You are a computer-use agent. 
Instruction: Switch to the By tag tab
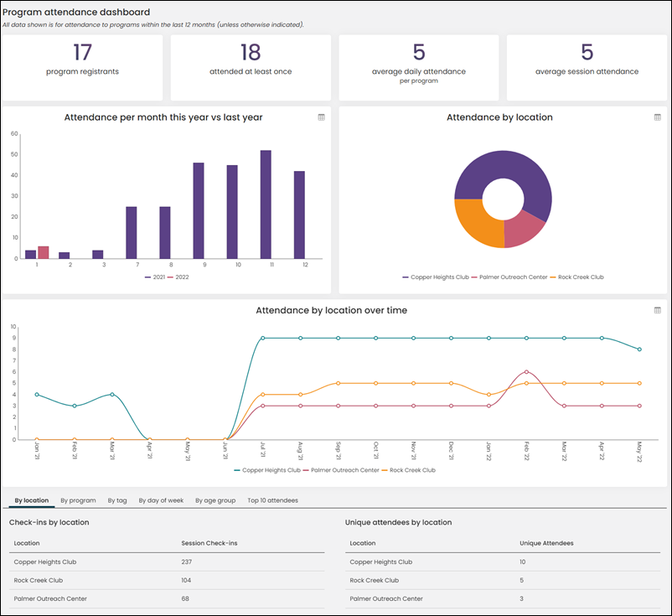pos(117,500)
